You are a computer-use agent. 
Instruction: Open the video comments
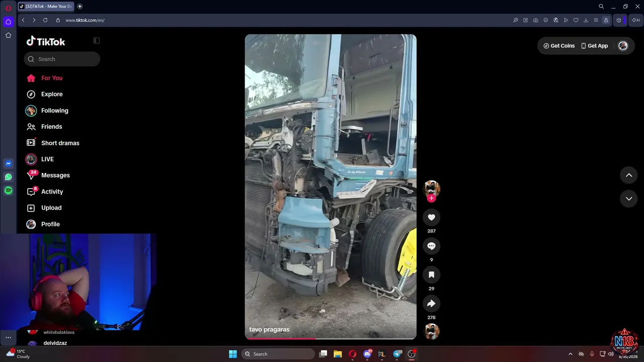pos(431,246)
